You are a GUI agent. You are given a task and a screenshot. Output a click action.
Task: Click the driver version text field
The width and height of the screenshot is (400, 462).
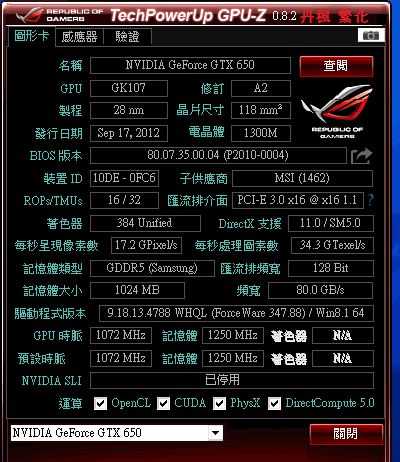[x=236, y=313]
